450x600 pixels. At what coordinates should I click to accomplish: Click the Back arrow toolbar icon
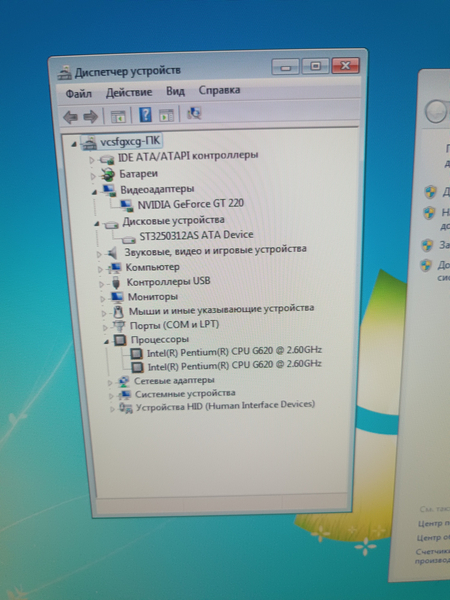pyautogui.click(x=70, y=117)
